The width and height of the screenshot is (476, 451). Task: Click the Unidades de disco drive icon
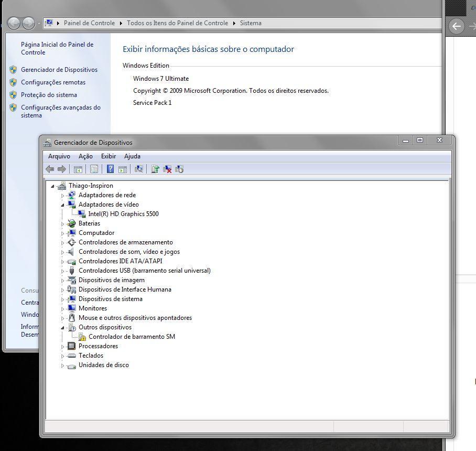72,366
